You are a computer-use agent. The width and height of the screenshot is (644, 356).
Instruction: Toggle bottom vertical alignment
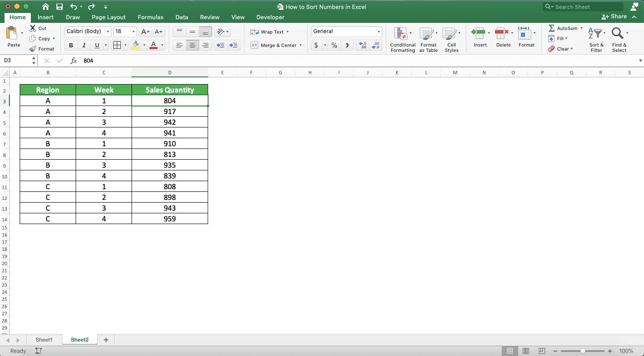click(x=205, y=31)
